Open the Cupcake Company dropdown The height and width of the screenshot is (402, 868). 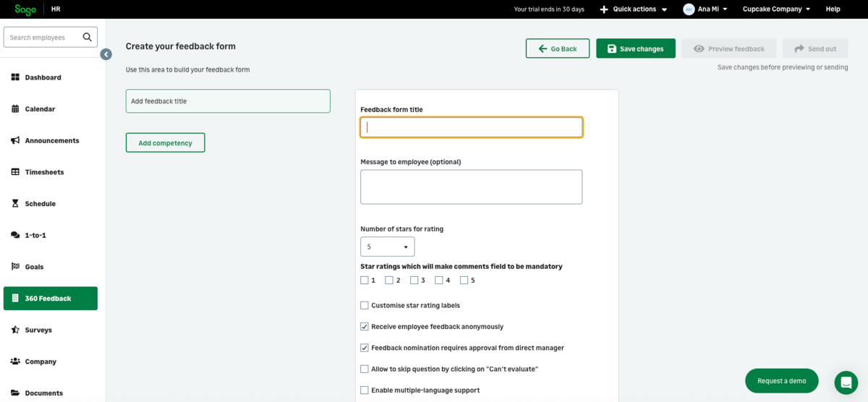776,9
